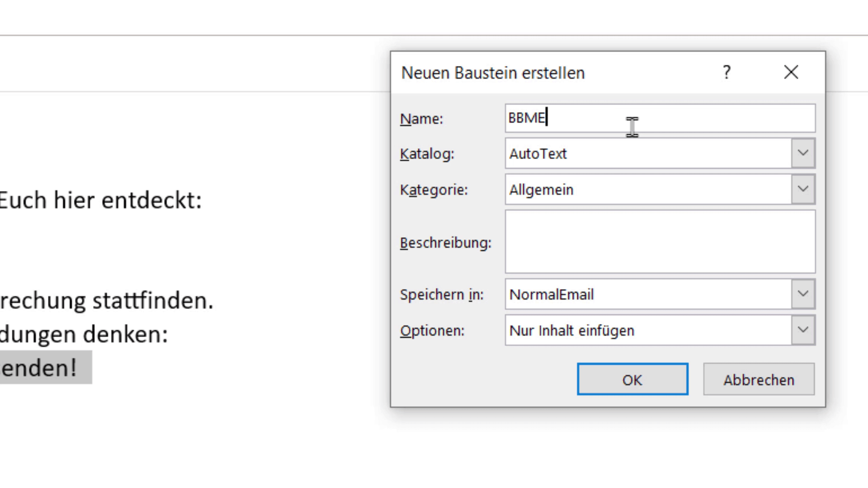
Task: Open help via the question mark icon
Action: click(726, 72)
